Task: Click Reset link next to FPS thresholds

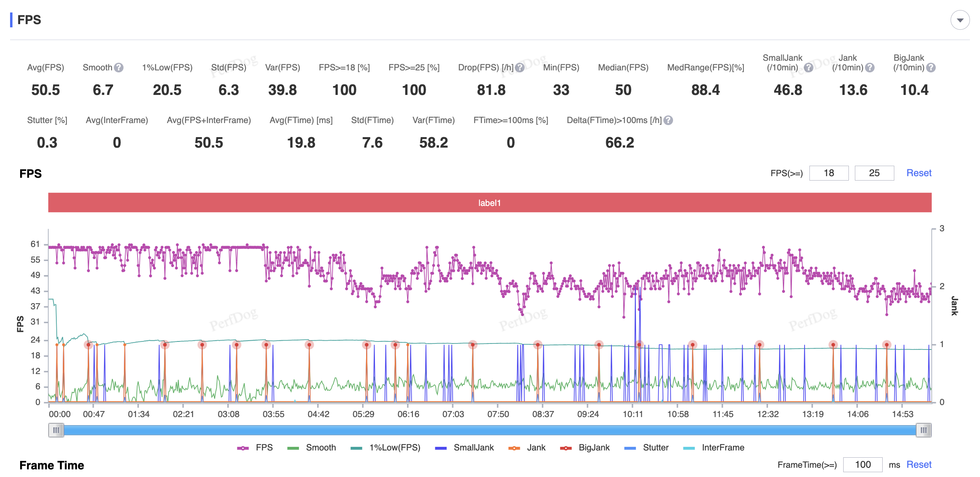Action: (x=919, y=173)
